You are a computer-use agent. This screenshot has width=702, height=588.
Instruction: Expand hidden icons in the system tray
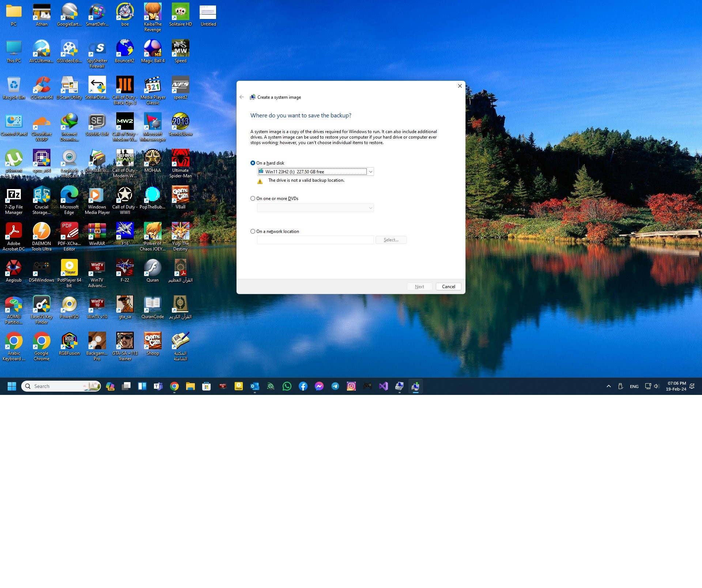[x=608, y=386]
